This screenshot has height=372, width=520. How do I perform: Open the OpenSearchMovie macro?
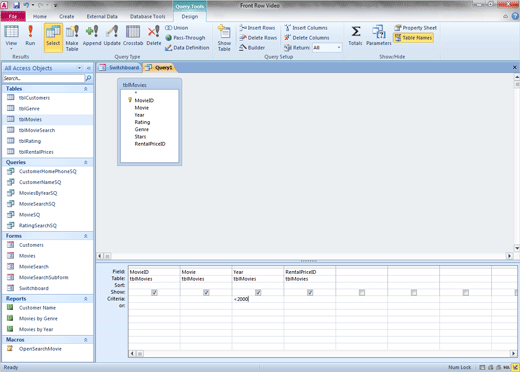click(x=40, y=349)
